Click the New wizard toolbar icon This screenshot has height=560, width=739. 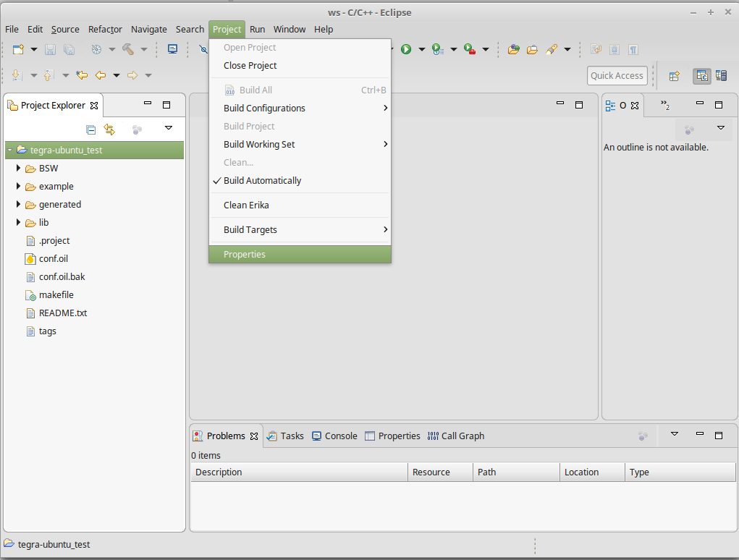(x=18, y=49)
